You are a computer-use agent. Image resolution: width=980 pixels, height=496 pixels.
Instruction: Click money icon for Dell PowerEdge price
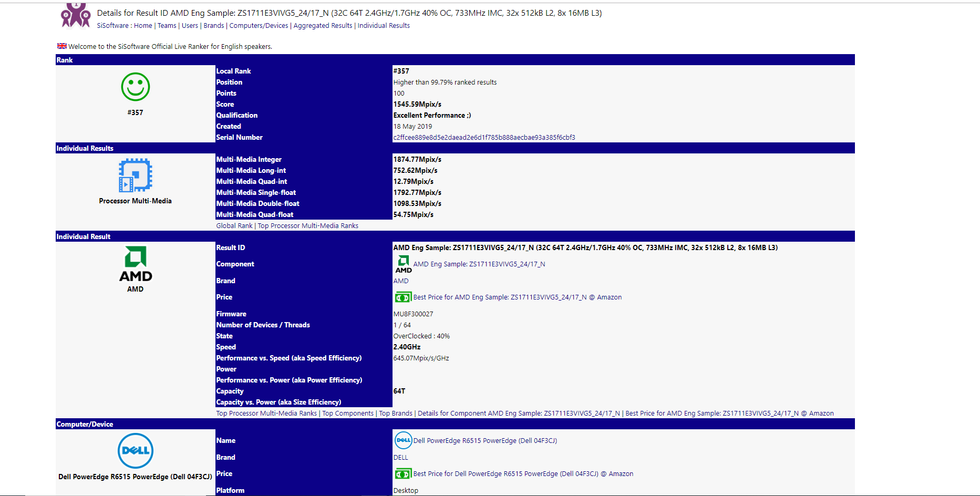(x=403, y=474)
